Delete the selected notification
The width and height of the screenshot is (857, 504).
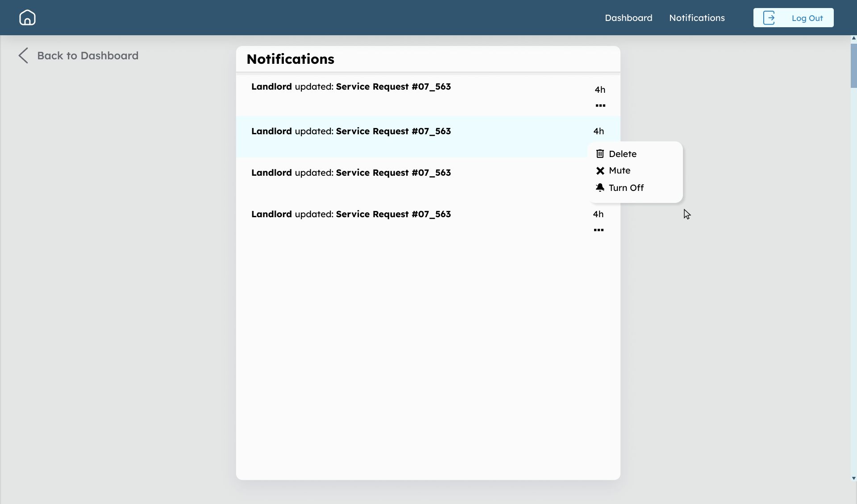622,153
